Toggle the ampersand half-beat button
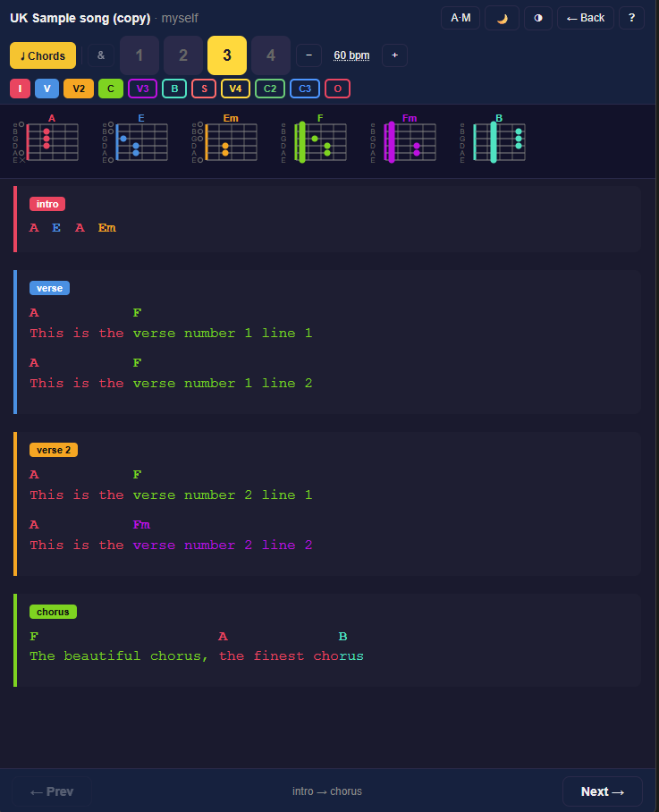 point(101,55)
